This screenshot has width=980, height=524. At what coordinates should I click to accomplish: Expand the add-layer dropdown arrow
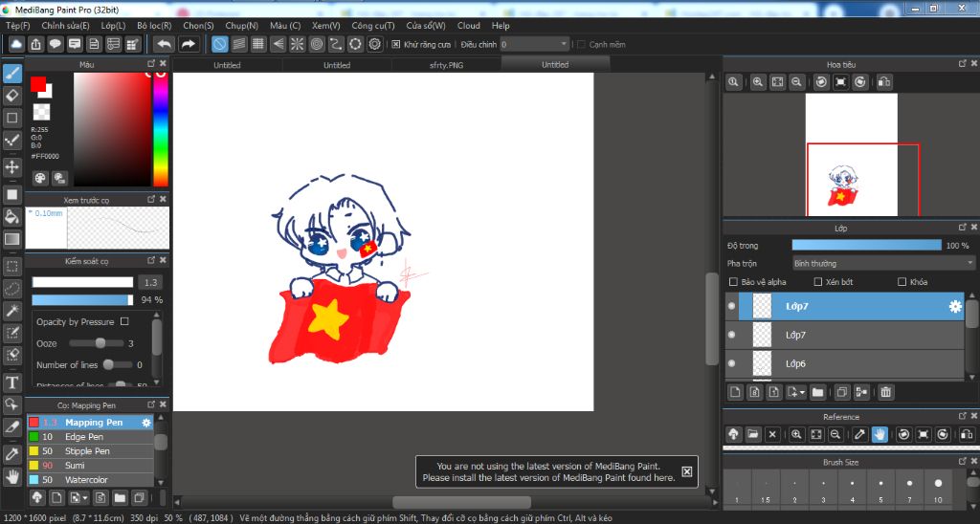(x=803, y=393)
